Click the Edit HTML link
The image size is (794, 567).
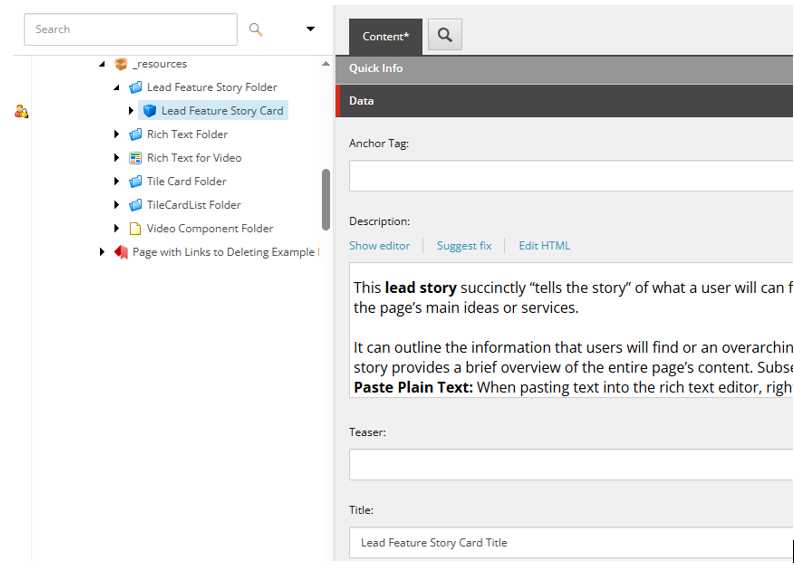[544, 246]
